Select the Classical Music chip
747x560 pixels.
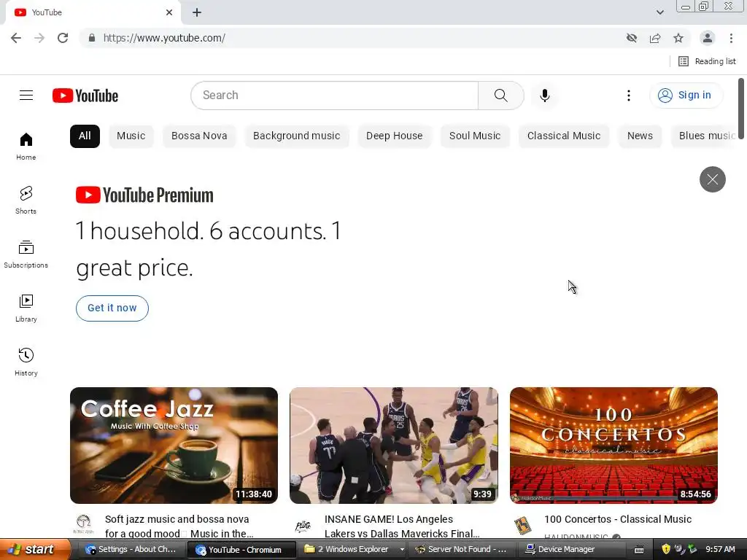click(564, 136)
